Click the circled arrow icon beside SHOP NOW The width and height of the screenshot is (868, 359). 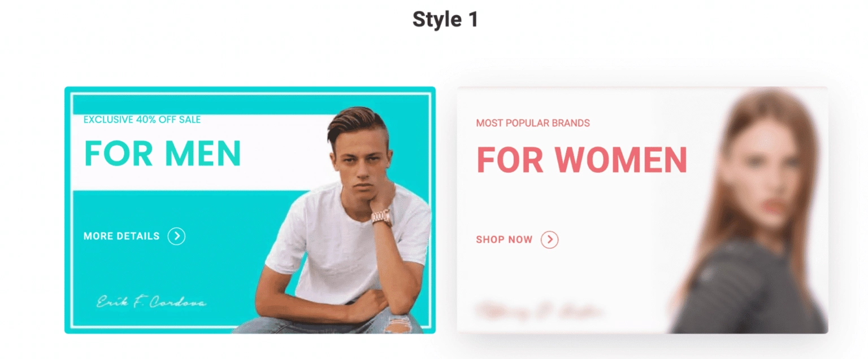point(549,240)
